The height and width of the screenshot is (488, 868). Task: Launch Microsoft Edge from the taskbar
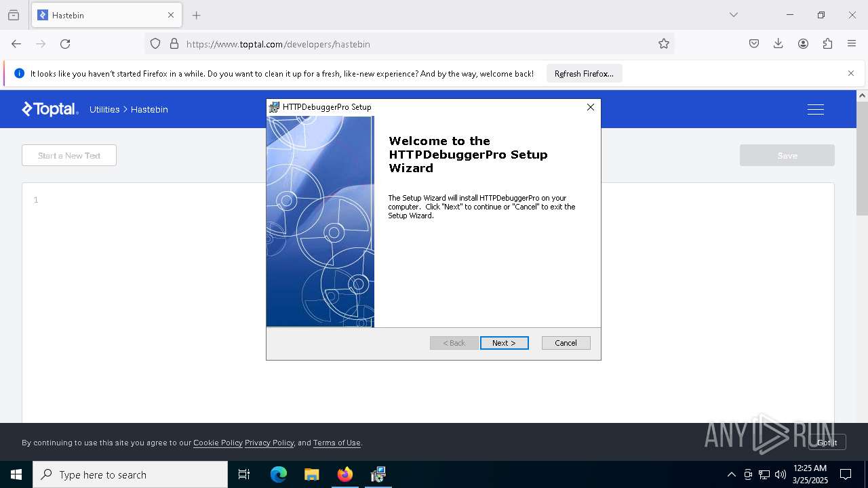point(279,474)
